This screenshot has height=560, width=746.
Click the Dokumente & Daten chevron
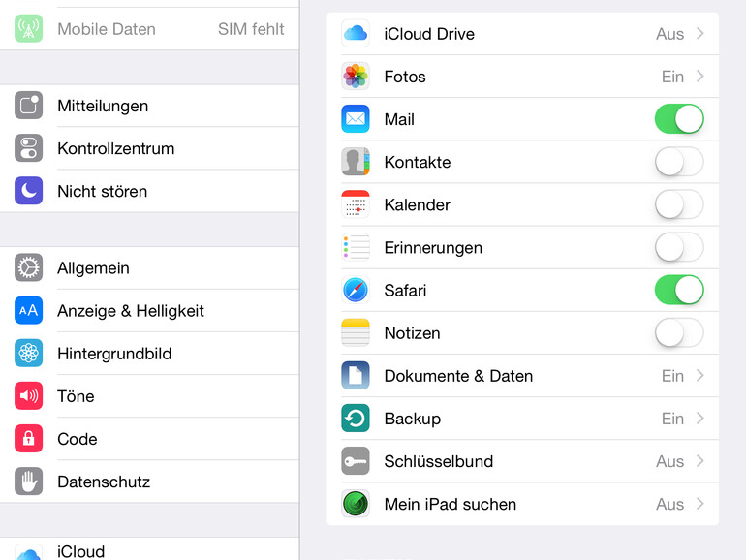699,375
